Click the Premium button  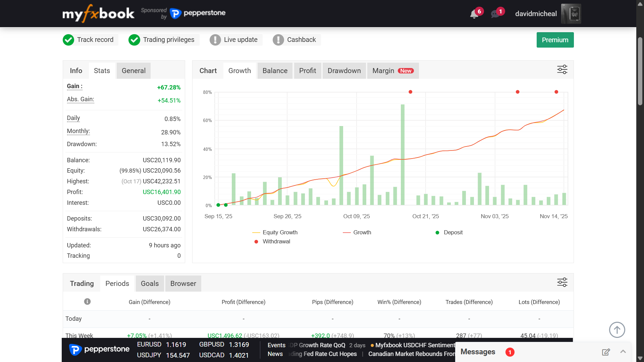click(555, 40)
